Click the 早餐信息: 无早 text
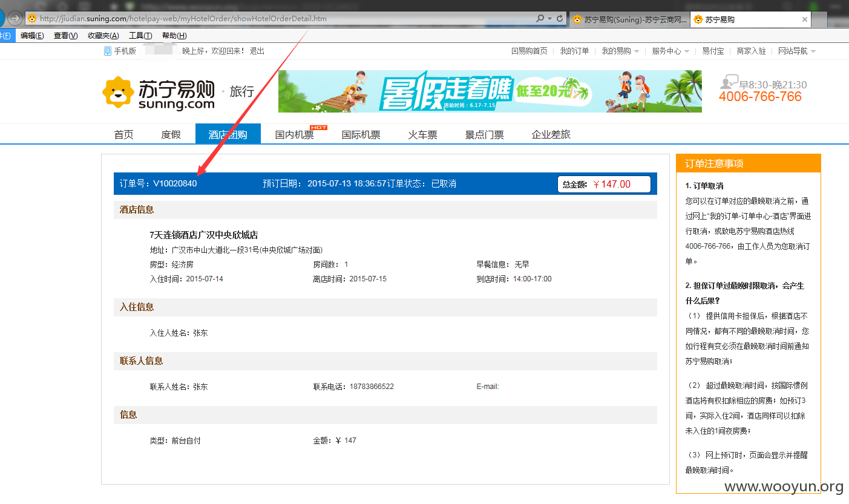 [503, 264]
